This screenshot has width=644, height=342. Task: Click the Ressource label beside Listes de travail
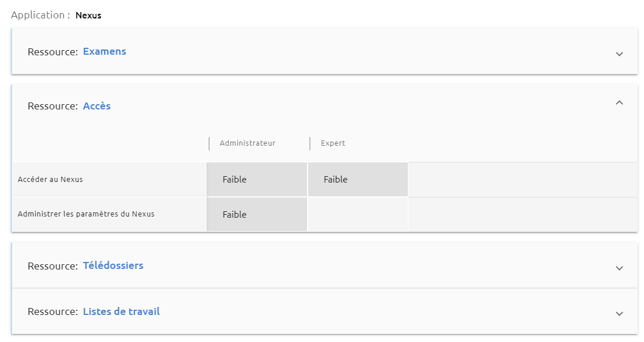coord(52,311)
